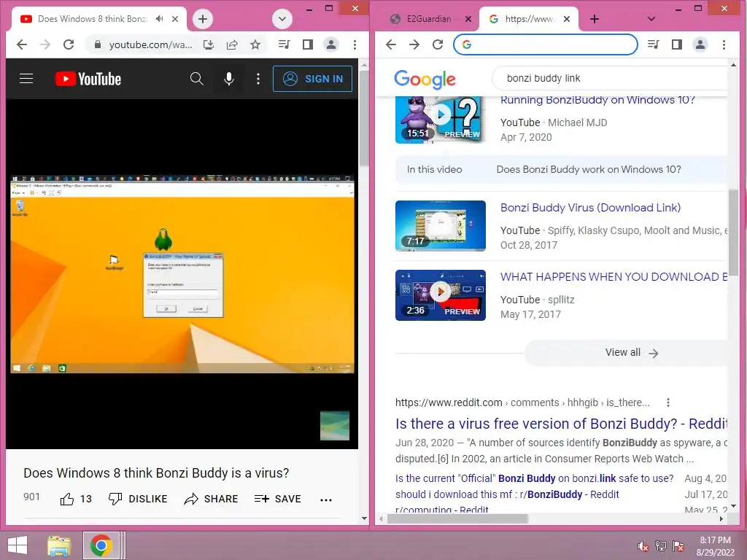Go to the YouTube home logo
Screen dimensions: 747x560
coord(88,79)
